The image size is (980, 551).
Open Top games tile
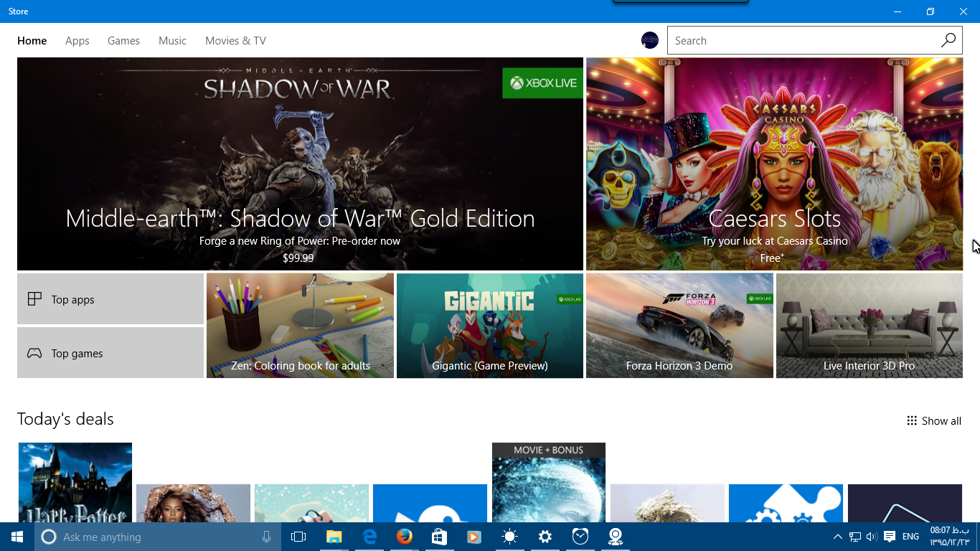click(110, 353)
